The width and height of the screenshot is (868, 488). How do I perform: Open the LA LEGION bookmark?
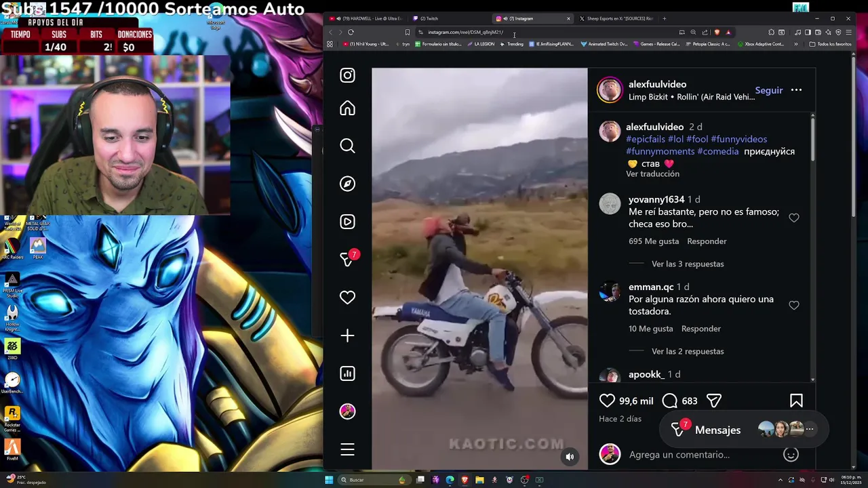[x=481, y=44]
